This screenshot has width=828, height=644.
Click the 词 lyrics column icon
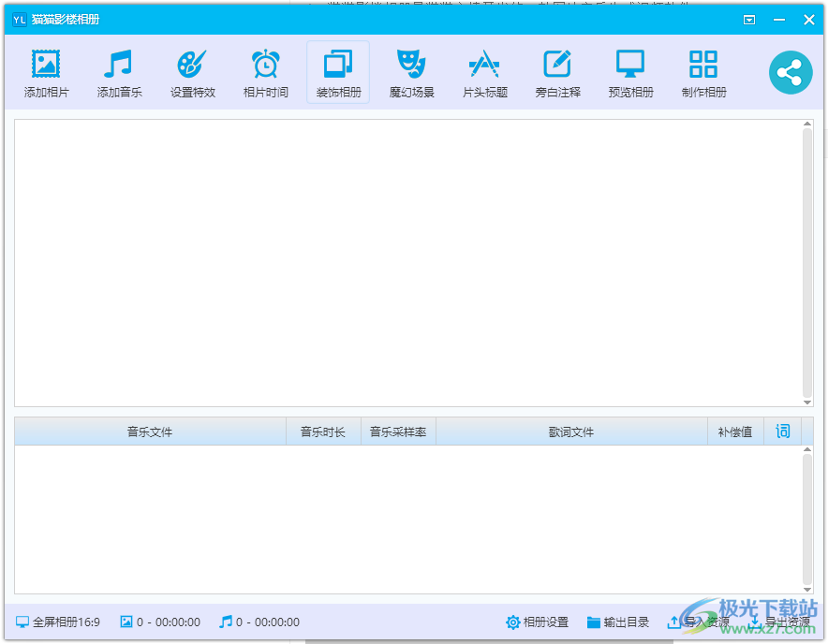click(782, 432)
